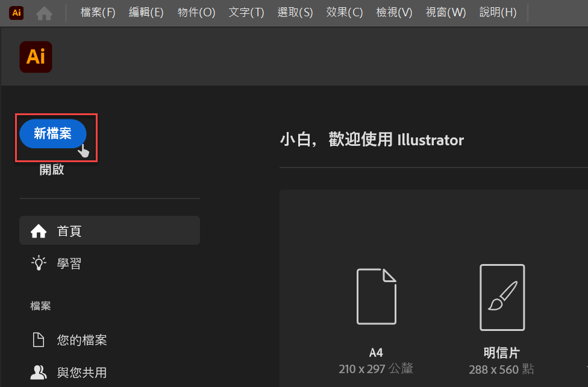This screenshot has width=588, height=387.
Task: Select 首頁 in the sidebar
Action: click(x=110, y=230)
